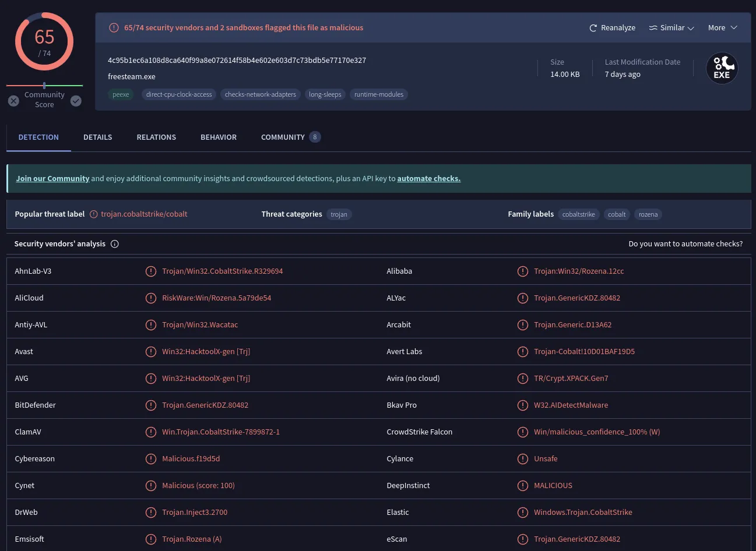Click the warning icon beside 65/74 vendors alert
756x551 pixels.
[x=114, y=27]
